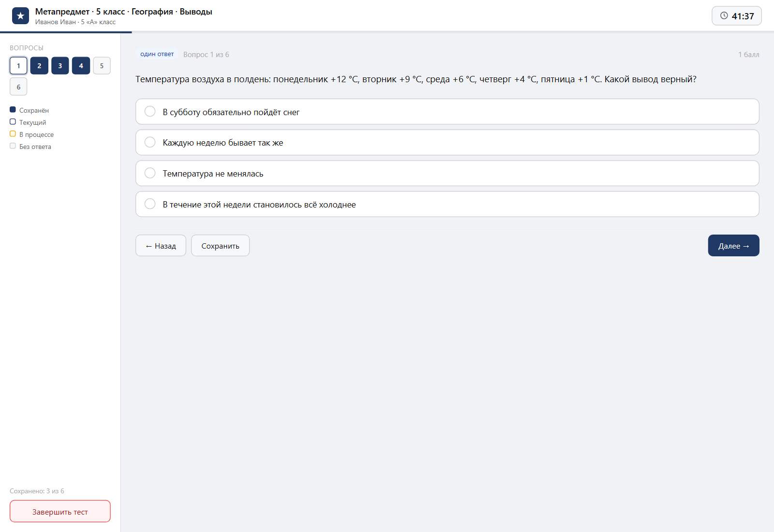The height and width of the screenshot is (532, 774).
Task: Click the 'один ответ' badge
Action: (157, 54)
